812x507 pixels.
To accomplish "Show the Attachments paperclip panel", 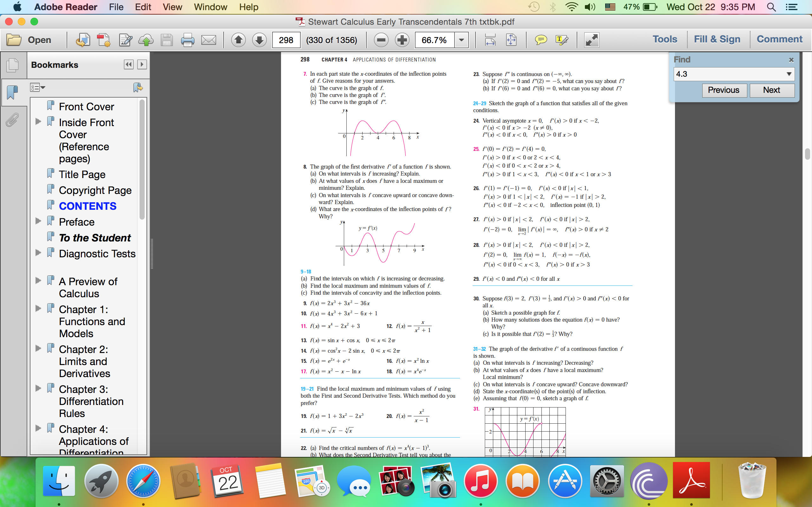I will 12,120.
